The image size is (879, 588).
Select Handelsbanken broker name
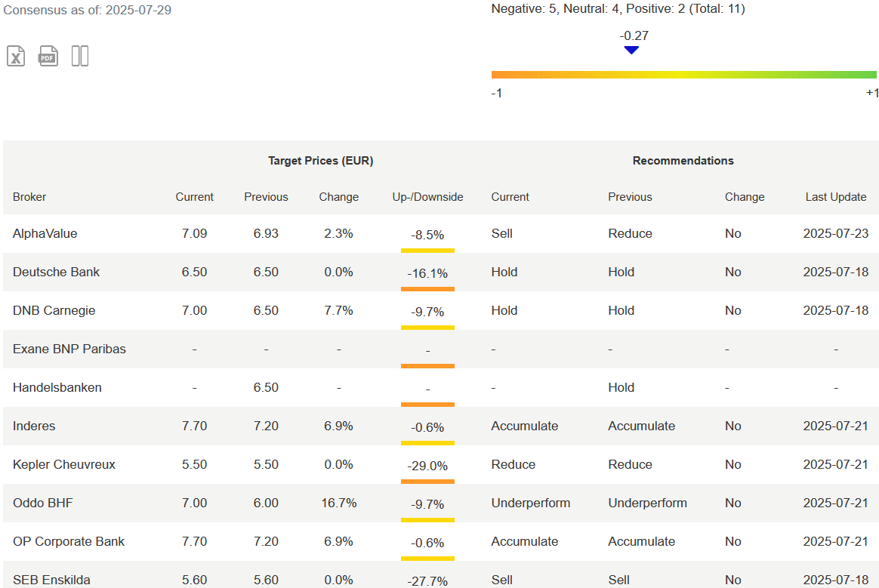(x=57, y=387)
